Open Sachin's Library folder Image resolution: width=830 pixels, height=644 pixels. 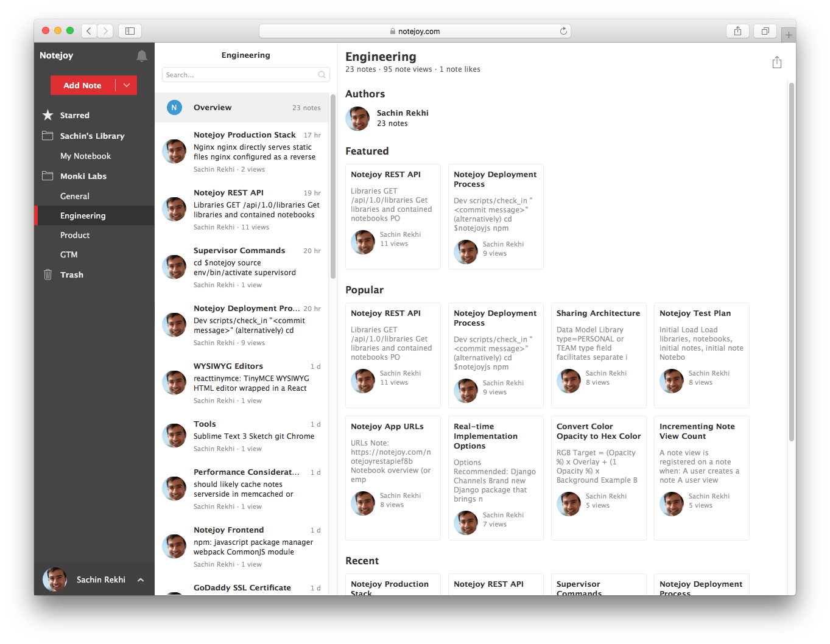tap(92, 136)
